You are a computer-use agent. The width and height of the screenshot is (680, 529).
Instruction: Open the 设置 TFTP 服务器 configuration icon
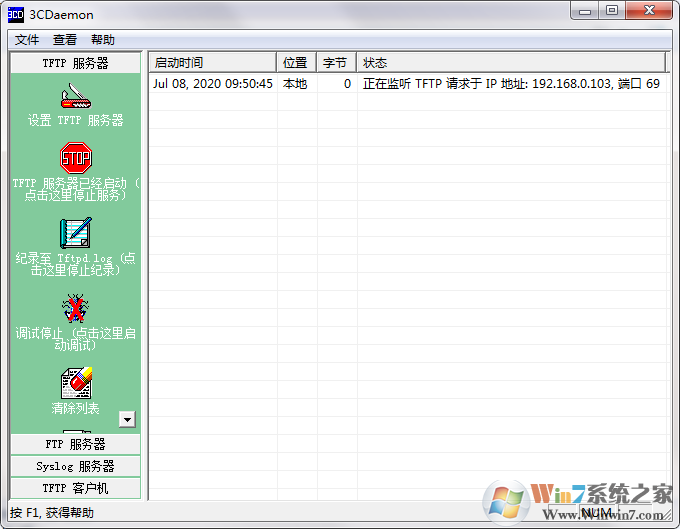(76, 96)
